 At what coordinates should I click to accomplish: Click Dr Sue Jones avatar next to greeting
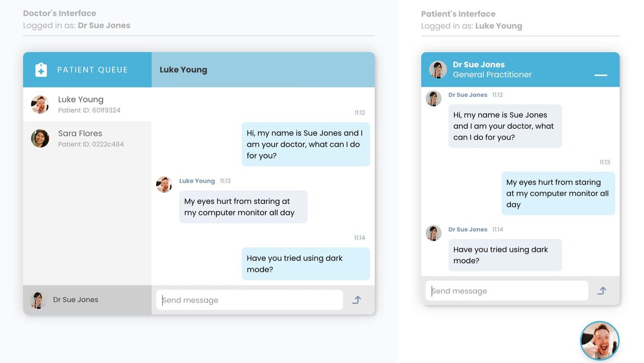point(434,98)
